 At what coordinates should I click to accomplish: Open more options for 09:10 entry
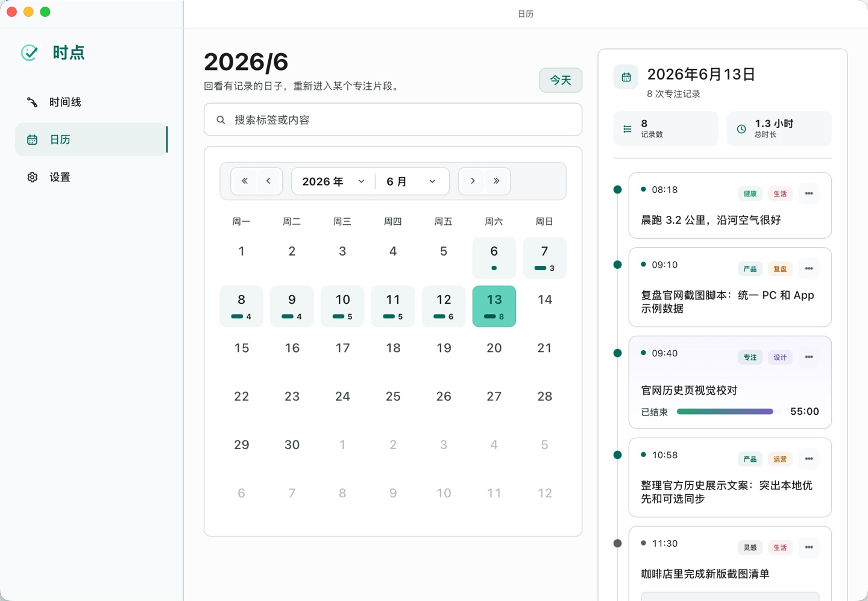[809, 269]
